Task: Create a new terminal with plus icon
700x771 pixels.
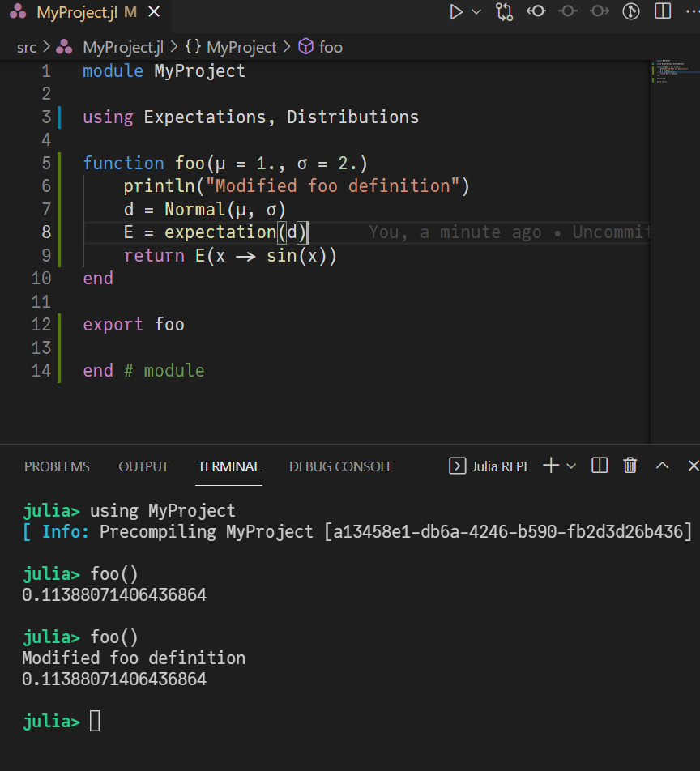Action: [x=551, y=466]
